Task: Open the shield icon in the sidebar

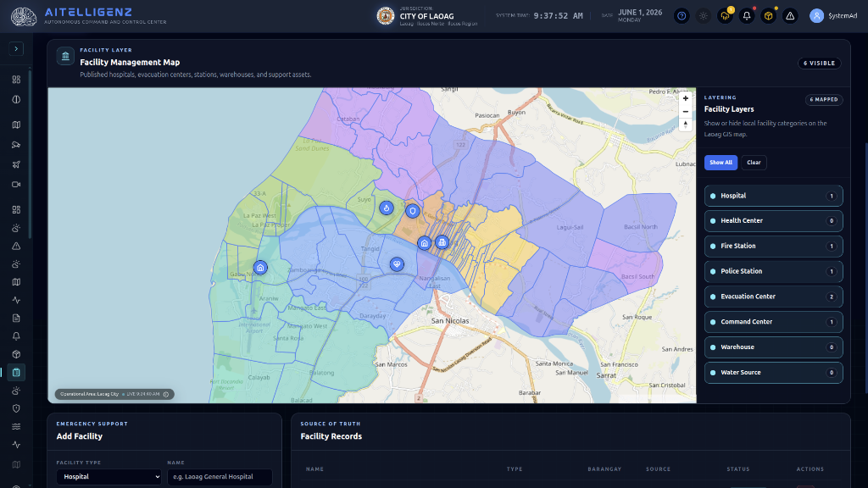Action: [16, 408]
